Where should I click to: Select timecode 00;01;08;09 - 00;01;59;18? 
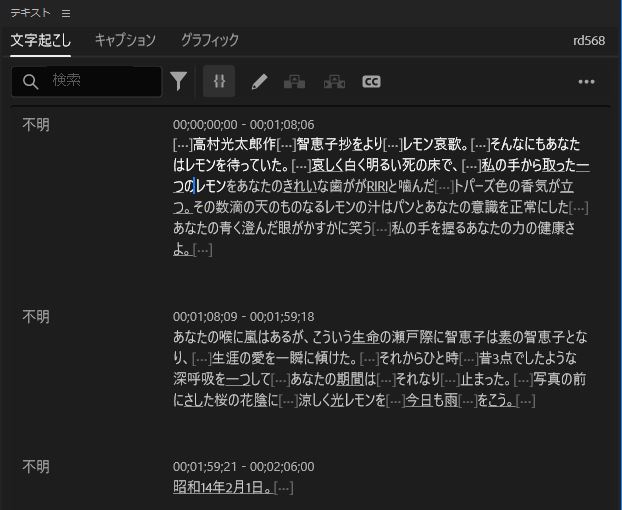pos(243,317)
